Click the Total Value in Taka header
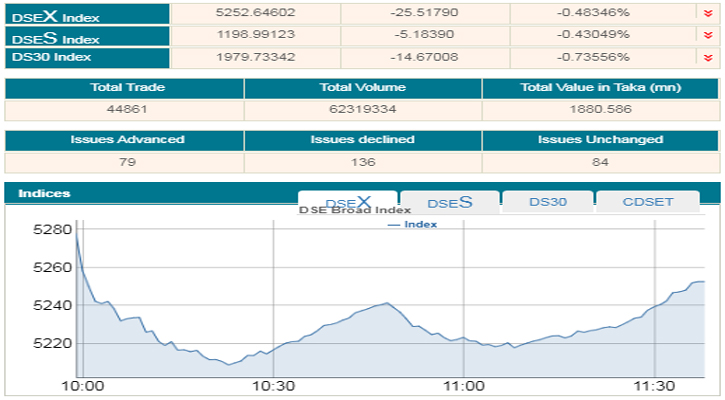This screenshot has height=400, width=725. (601, 88)
